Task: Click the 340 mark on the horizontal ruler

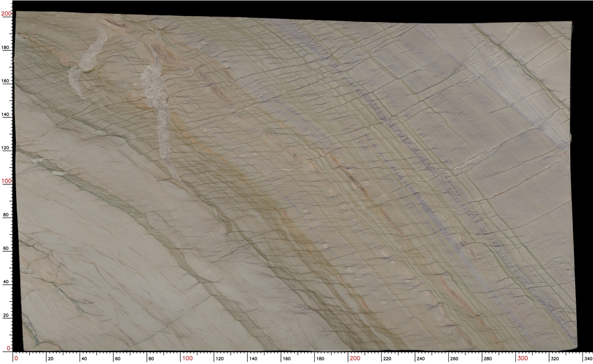Action: 588,359
